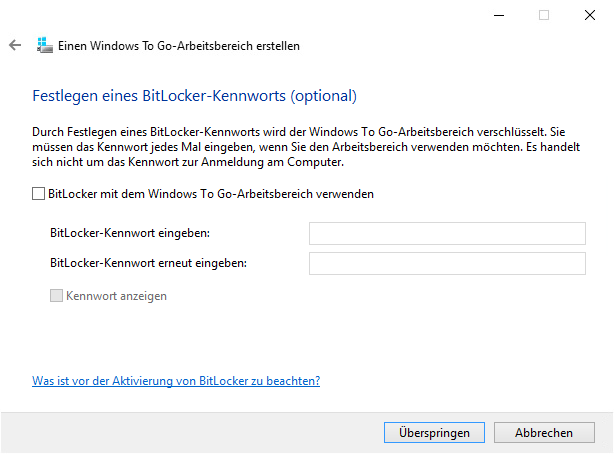Click the 'BitLocker mit dem Windows To Go-Arbeitsbereich verwenden' text
The height and width of the screenshot is (454, 614).
[x=210, y=194]
